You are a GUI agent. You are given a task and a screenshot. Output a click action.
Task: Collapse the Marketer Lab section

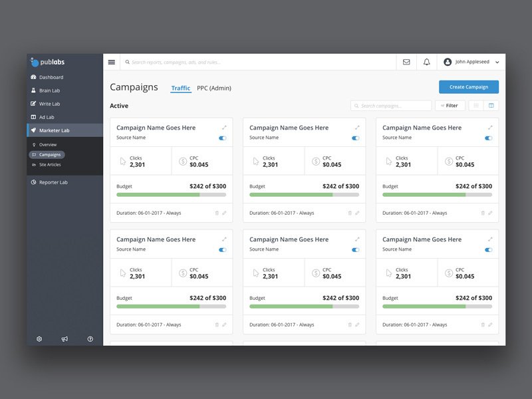(65, 130)
